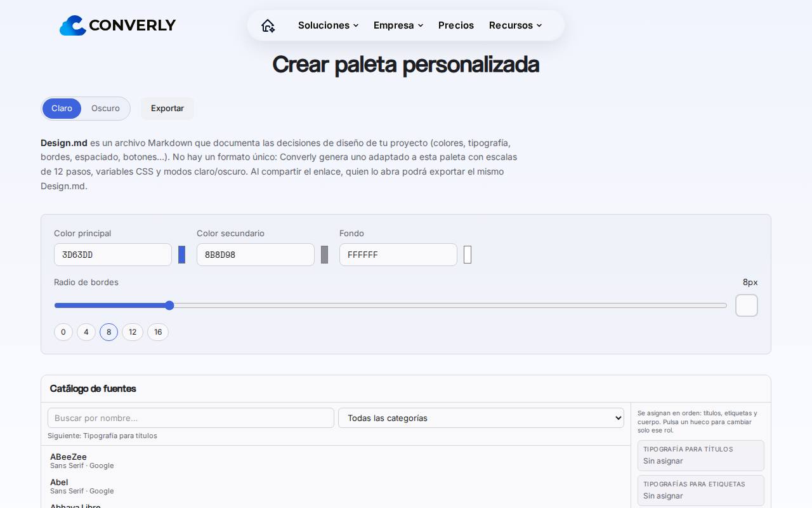Viewport: 812px width, 508px height.
Task: Open the gray secondary color swatch
Action: pyautogui.click(x=324, y=255)
